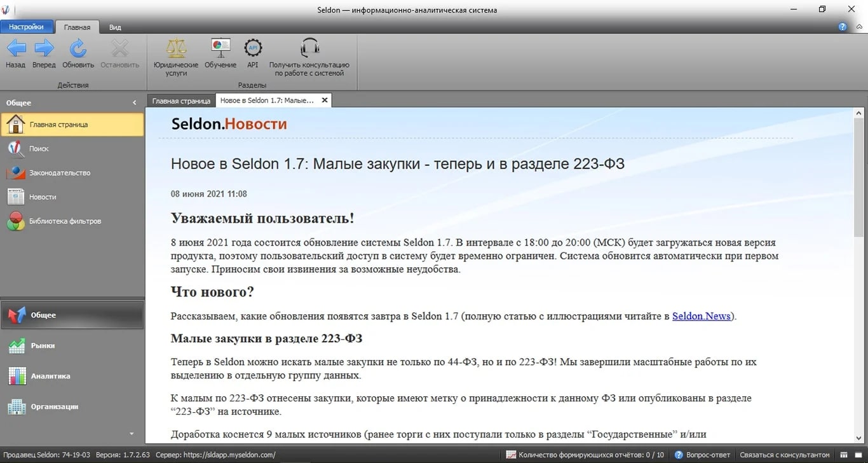This screenshot has width=868, height=463.
Task: Restore down the application window
Action: click(822, 10)
